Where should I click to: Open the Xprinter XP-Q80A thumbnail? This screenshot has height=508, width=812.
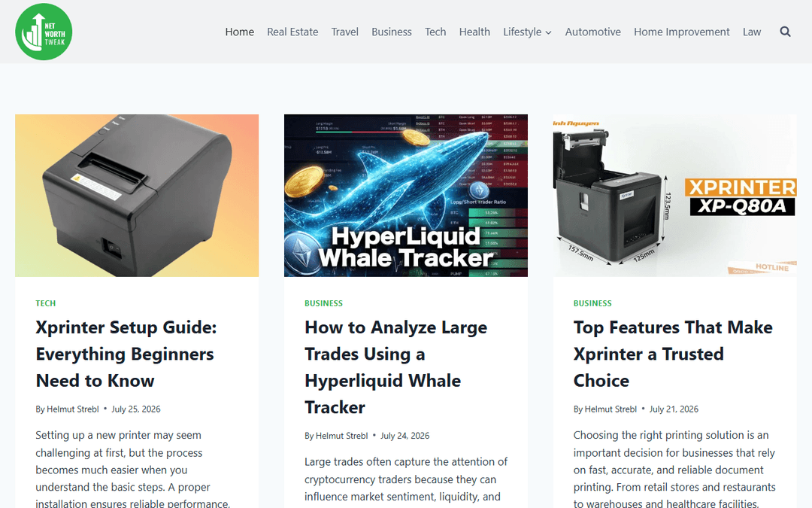[x=674, y=196]
